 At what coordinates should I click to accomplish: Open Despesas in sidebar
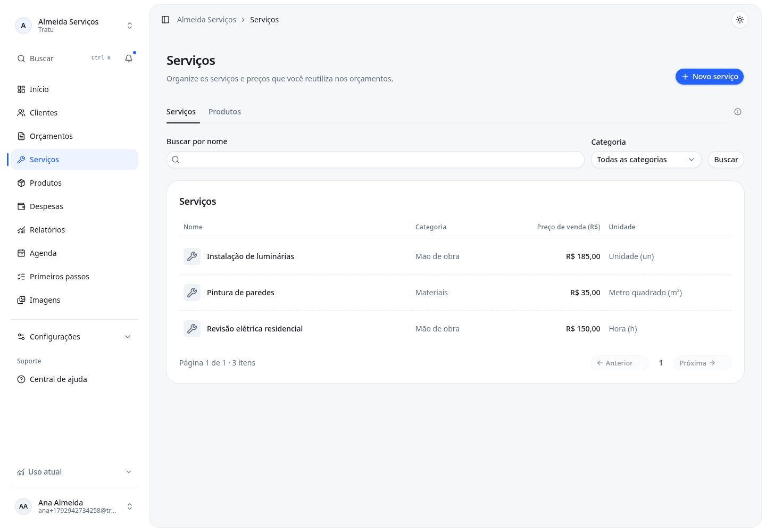74,206
